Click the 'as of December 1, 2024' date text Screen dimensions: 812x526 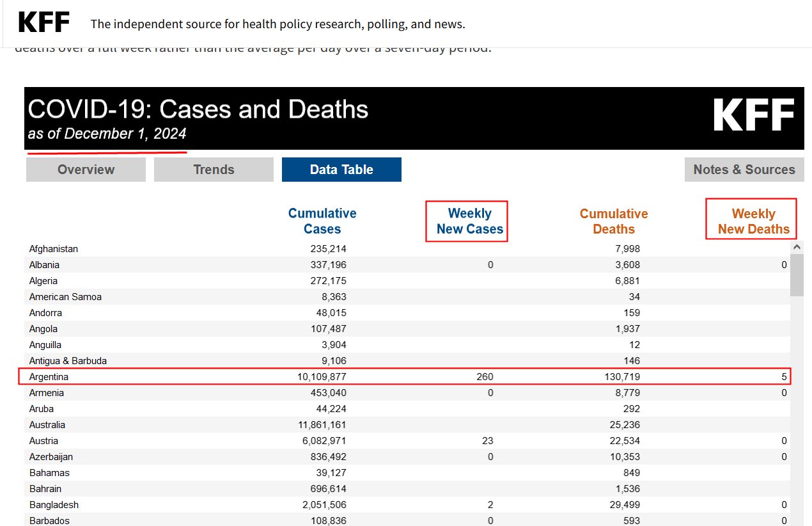pos(107,134)
